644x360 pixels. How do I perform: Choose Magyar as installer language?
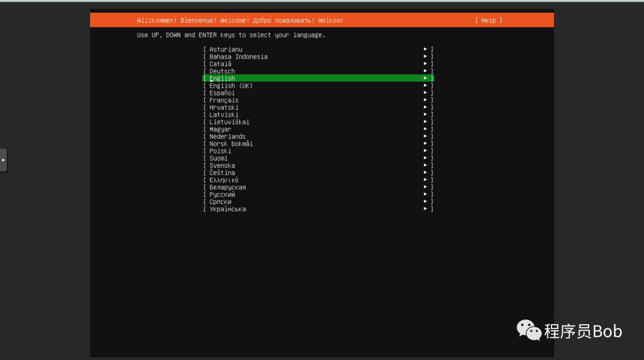[x=318, y=129]
